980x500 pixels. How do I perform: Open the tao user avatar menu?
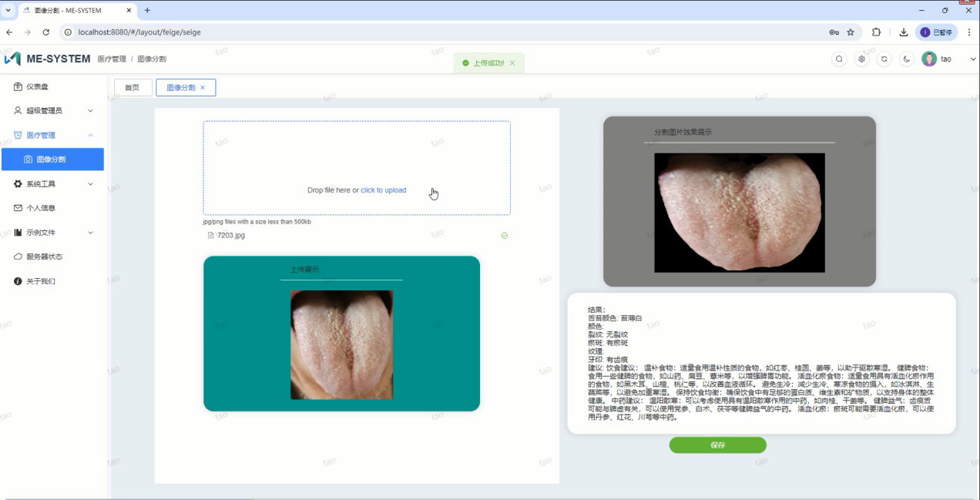click(x=929, y=59)
